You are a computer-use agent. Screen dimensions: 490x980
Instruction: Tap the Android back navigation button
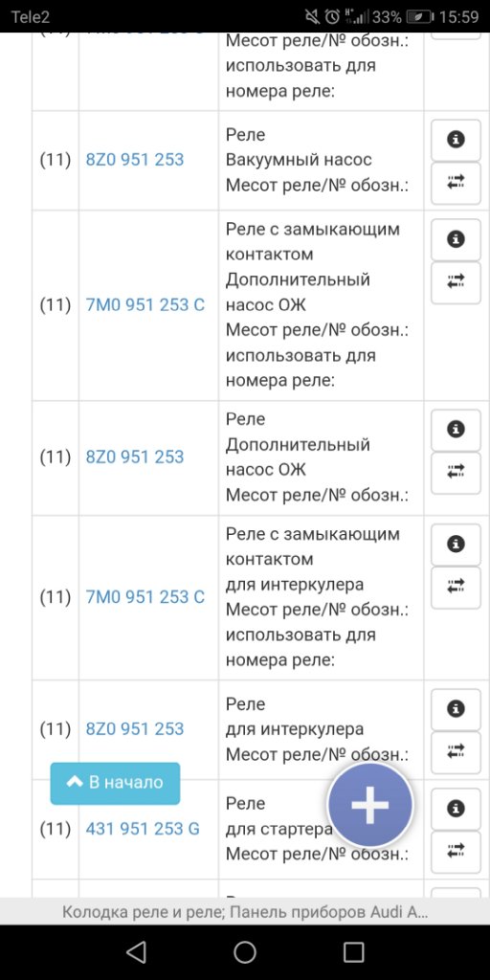(136, 952)
